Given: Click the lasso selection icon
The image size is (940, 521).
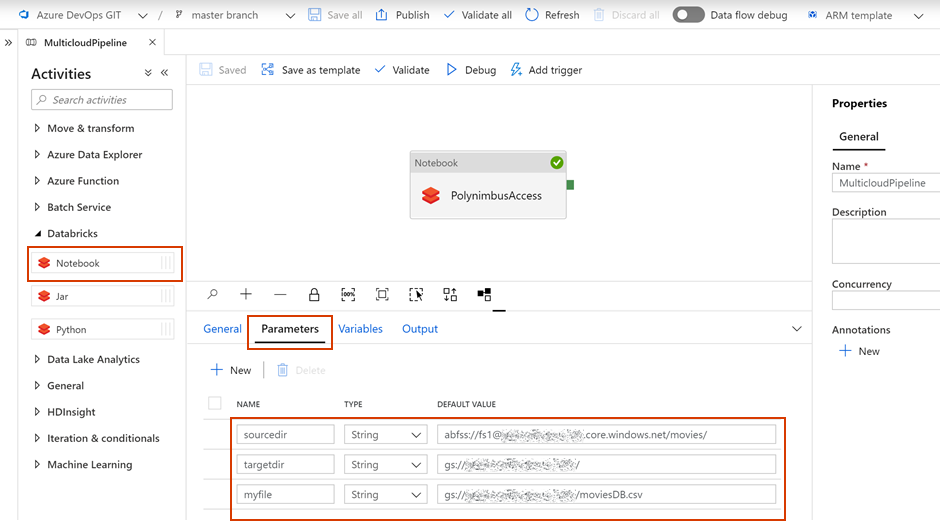Looking at the screenshot, I should click(416, 294).
